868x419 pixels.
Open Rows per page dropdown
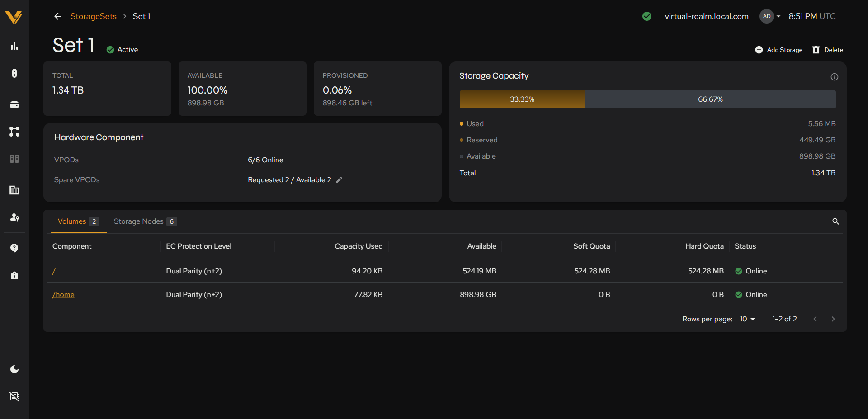tap(747, 319)
